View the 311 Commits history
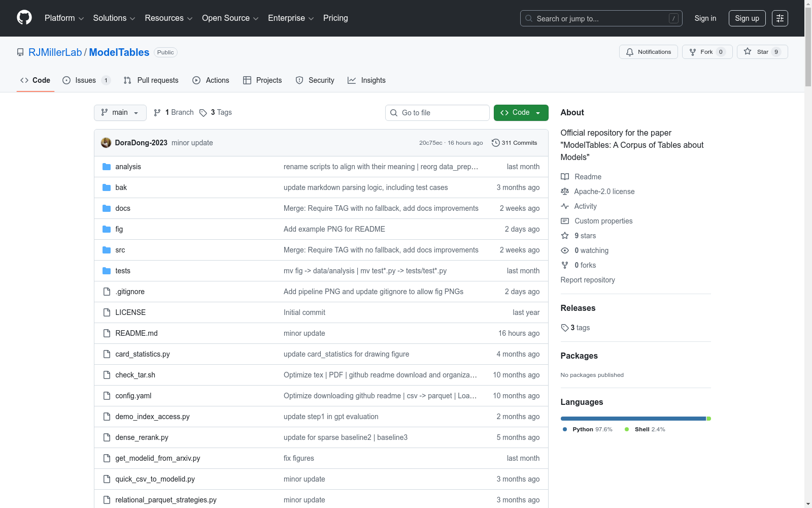 tap(515, 143)
